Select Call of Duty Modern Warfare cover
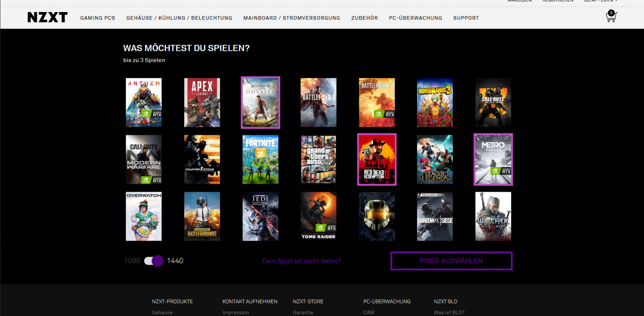644x316 pixels. coord(144,160)
